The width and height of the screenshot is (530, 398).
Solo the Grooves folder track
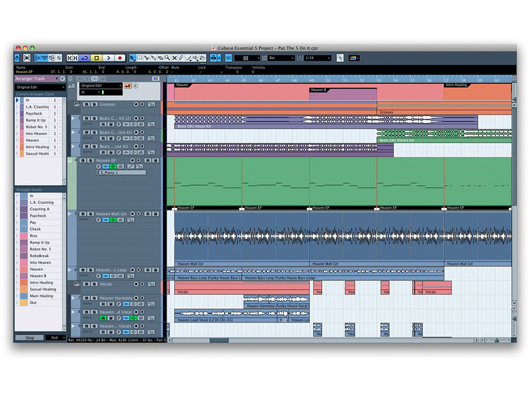(94, 104)
